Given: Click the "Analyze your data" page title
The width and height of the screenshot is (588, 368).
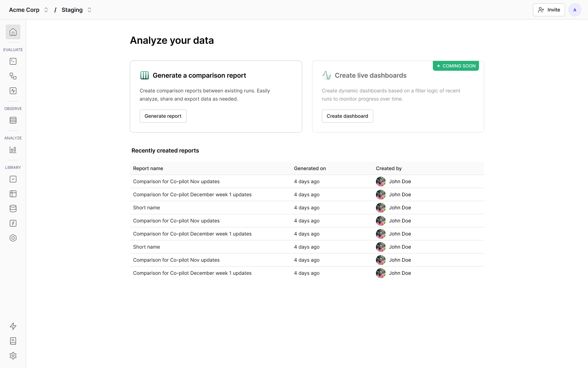Looking at the screenshot, I should click(172, 40).
